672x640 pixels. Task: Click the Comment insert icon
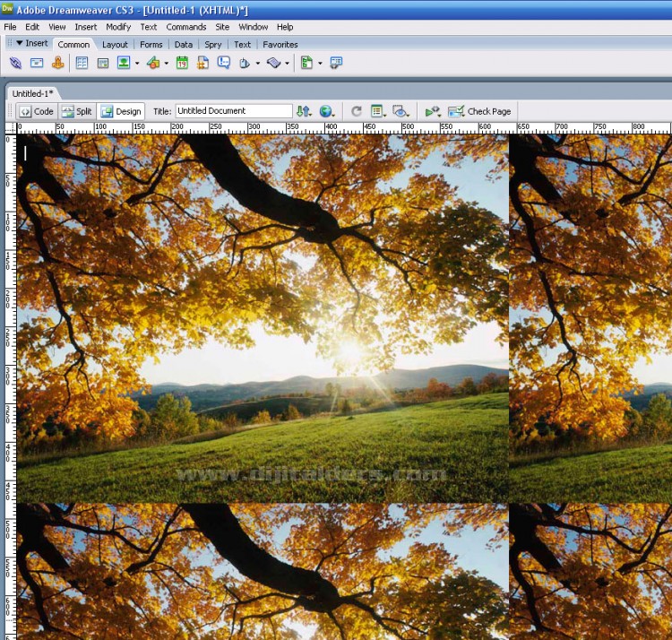(x=224, y=63)
